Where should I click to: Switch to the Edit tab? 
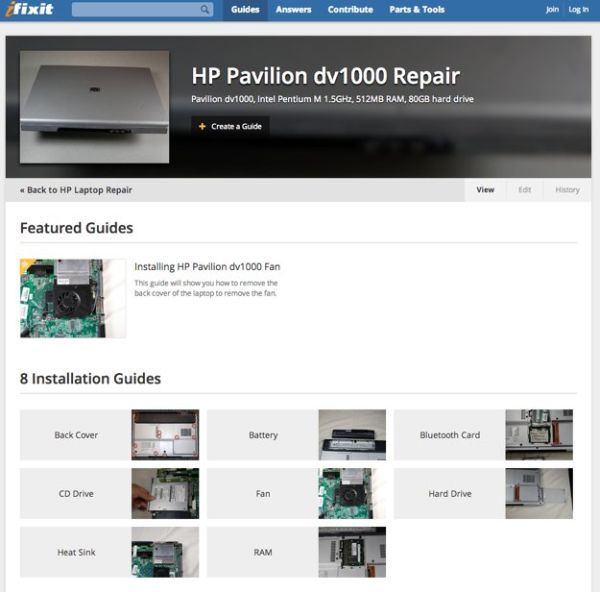click(x=524, y=190)
